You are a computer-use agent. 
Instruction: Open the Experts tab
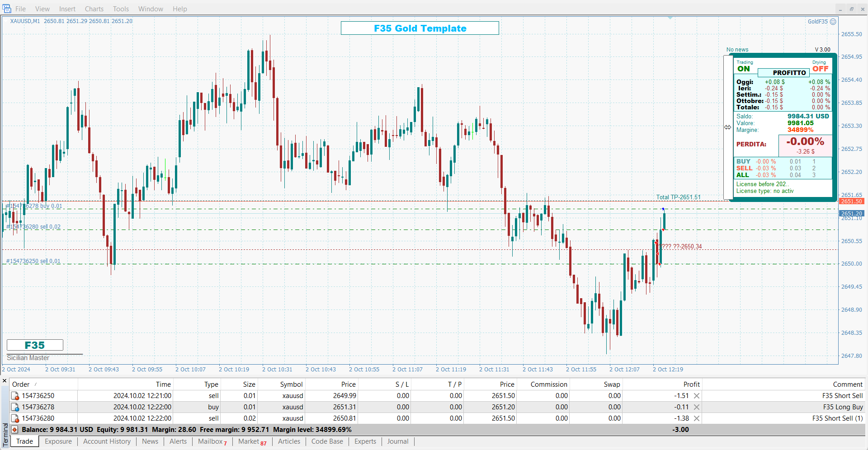click(365, 441)
